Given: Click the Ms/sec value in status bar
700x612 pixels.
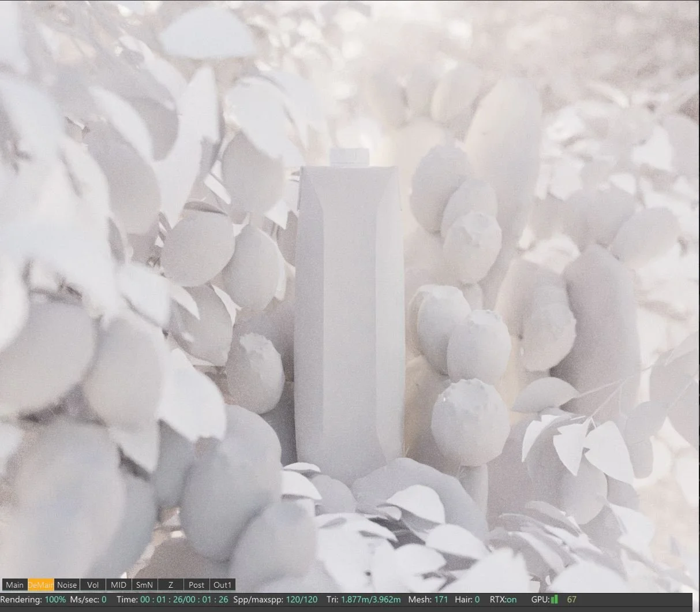Looking at the screenshot, I should [x=88, y=600].
